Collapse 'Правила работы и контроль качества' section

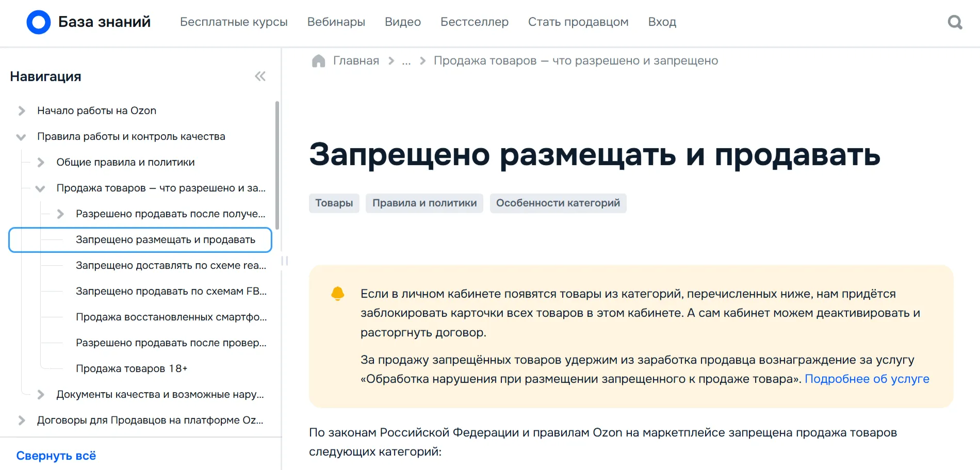pos(21,137)
